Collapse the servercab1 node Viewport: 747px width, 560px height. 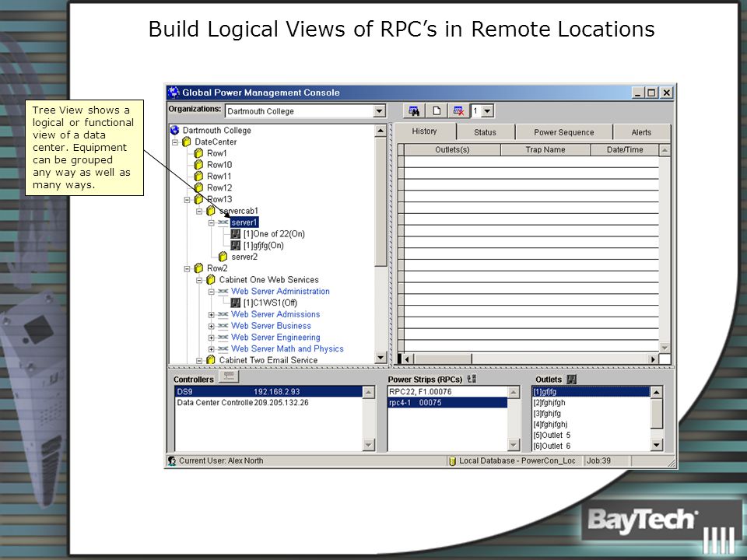[199, 211]
